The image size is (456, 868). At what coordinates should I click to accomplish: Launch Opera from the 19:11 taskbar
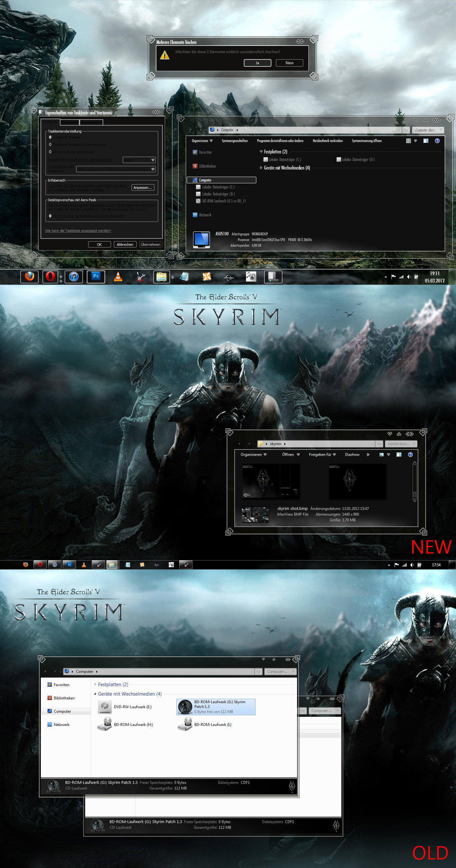click(50, 277)
